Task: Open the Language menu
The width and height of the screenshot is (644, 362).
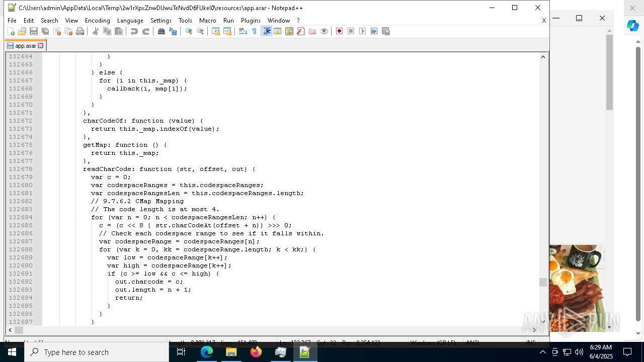Action: 130,21
